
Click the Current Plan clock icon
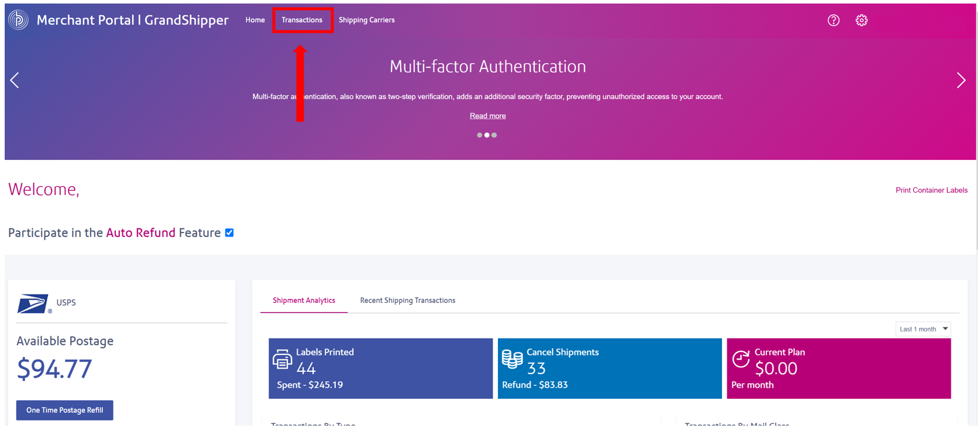tap(741, 358)
